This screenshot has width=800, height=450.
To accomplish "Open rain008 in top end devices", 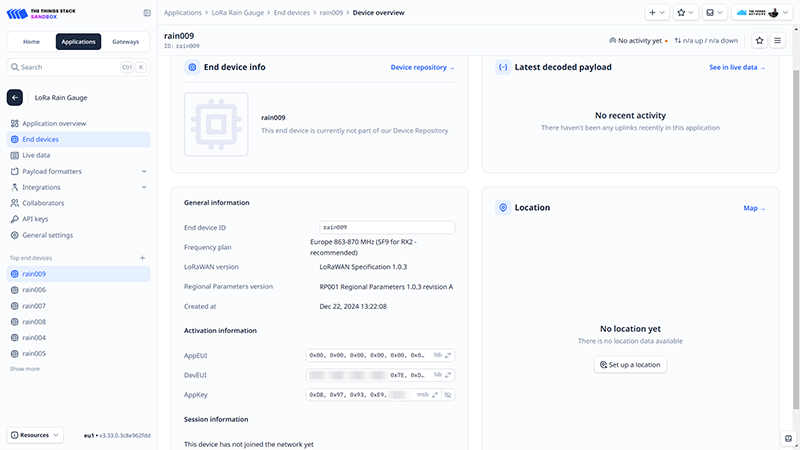I will [x=78, y=322].
